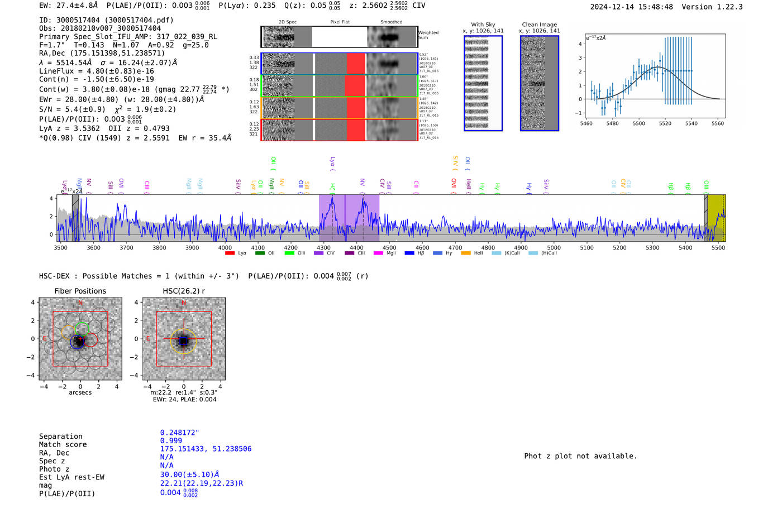Open the HSC(26.2) r image panel
782x532 pixels.
click(x=184, y=339)
